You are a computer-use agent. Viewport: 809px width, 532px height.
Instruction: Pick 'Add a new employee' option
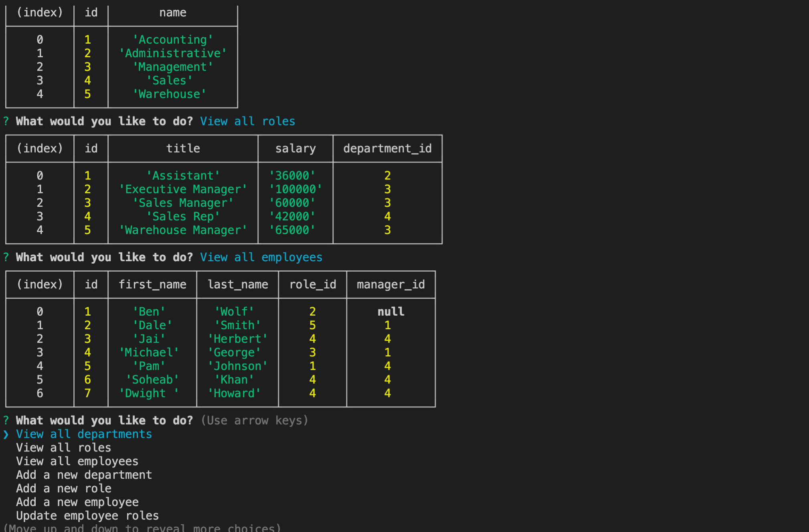pyautogui.click(x=77, y=502)
